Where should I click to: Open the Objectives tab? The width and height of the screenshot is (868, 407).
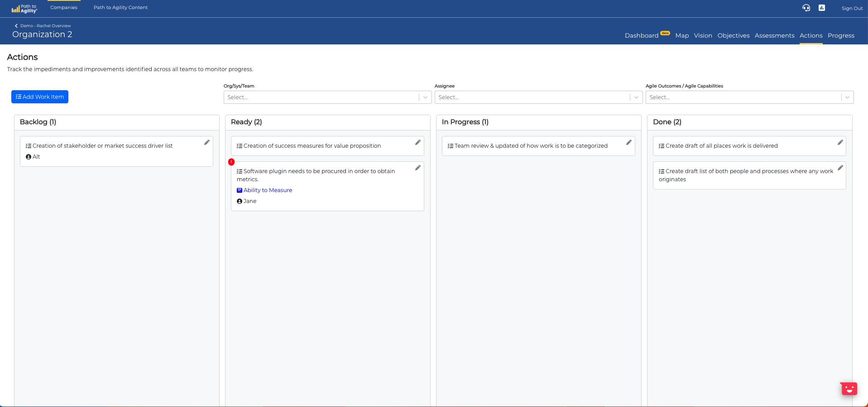[733, 36]
